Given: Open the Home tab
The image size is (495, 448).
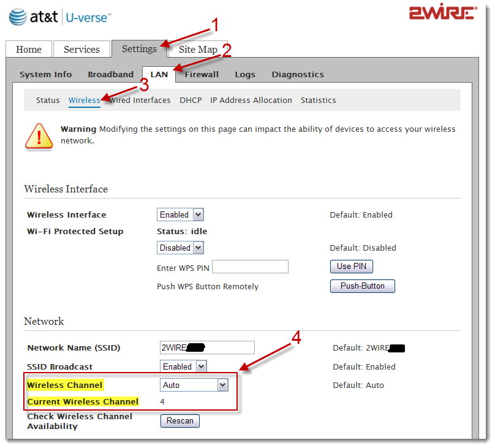Looking at the screenshot, I should pyautogui.click(x=29, y=50).
